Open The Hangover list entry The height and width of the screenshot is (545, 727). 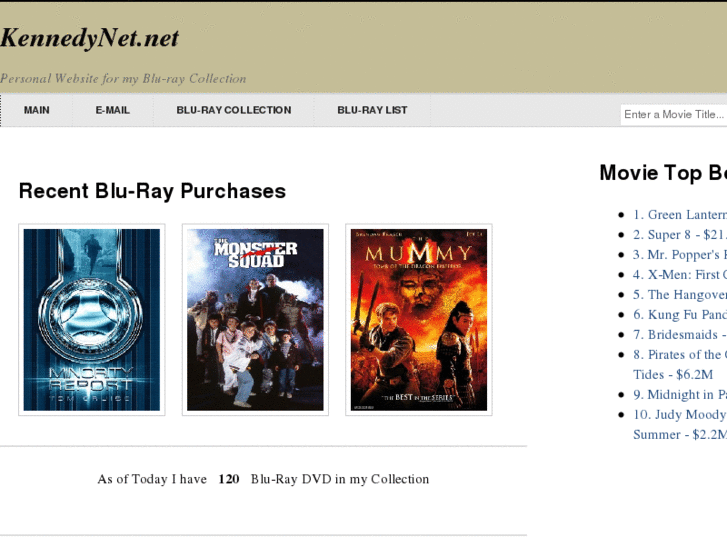[680, 295]
